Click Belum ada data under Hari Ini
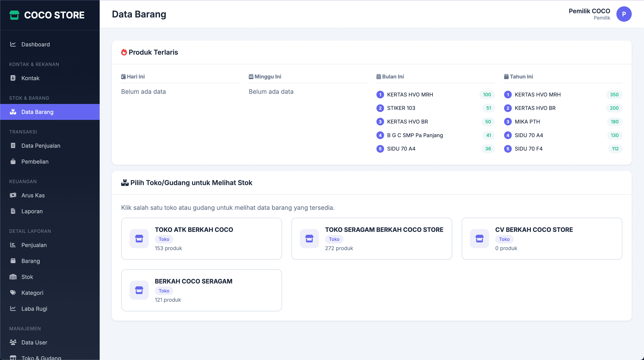644x360 pixels. tap(143, 91)
